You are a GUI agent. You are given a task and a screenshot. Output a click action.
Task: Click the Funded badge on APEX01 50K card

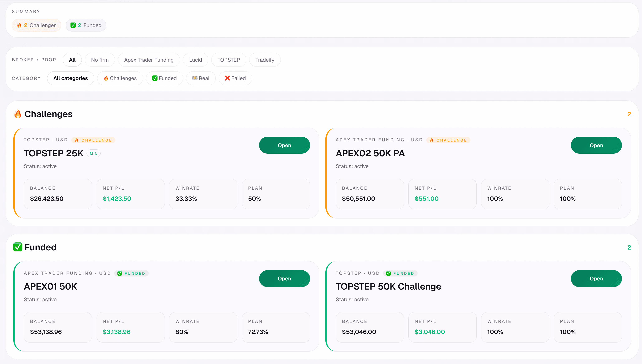point(132,273)
